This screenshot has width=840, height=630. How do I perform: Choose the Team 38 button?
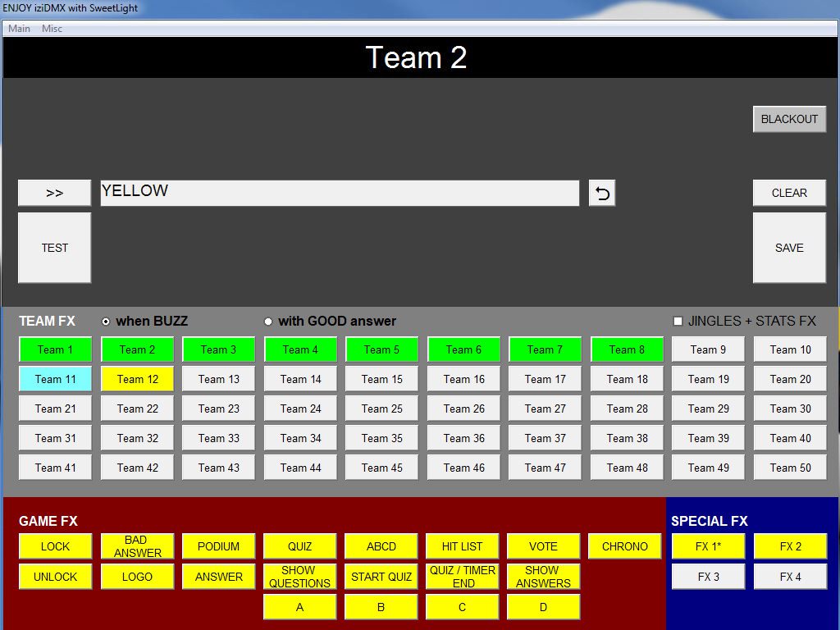(627, 438)
